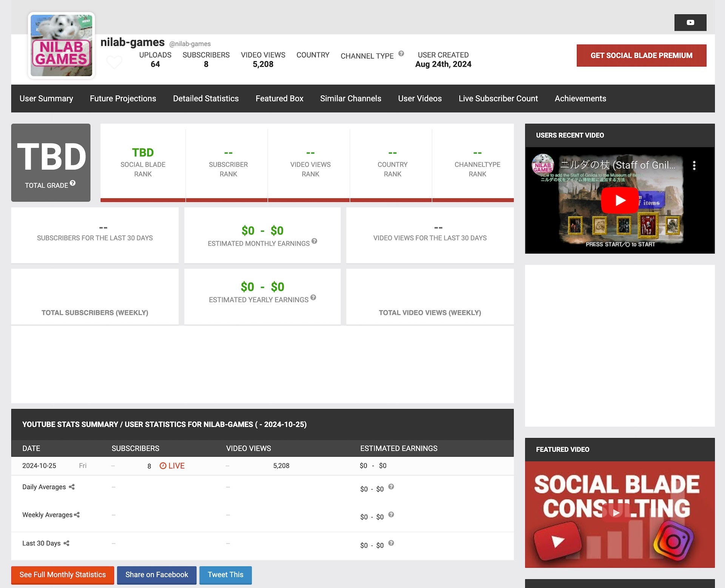The height and width of the screenshot is (588, 725).
Task: Click See Full Monthly Statistics button
Action: click(63, 575)
